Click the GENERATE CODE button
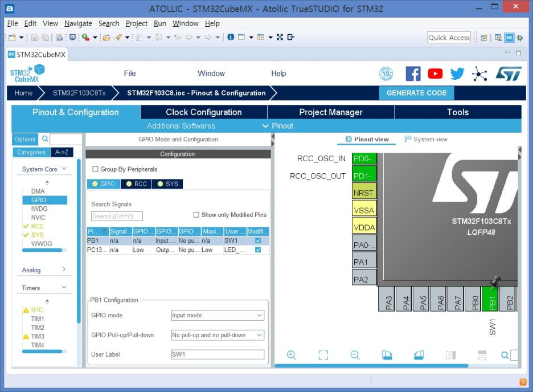This screenshot has height=392, width=533. point(416,93)
